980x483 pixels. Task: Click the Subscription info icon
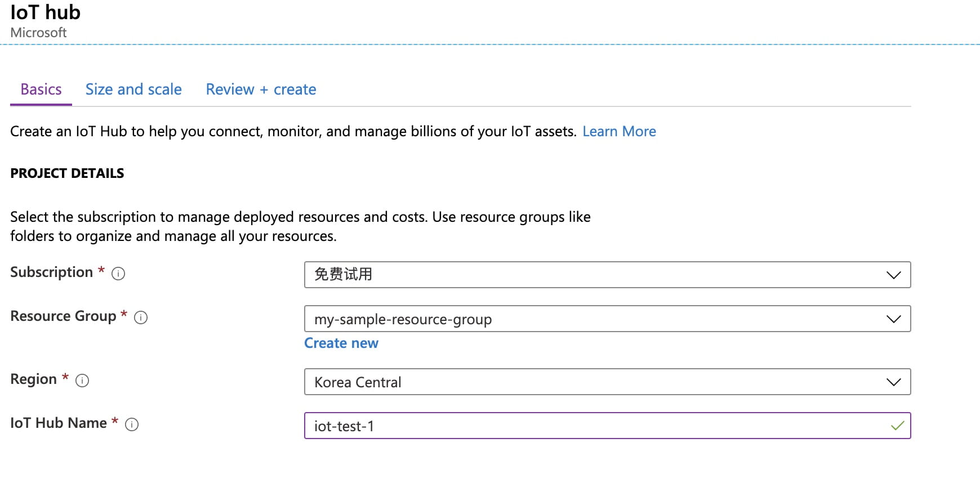click(118, 274)
